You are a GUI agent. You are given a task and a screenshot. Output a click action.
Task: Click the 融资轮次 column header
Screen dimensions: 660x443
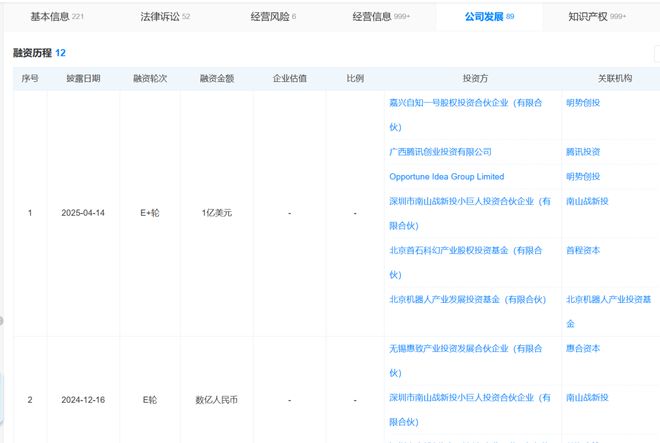point(150,78)
